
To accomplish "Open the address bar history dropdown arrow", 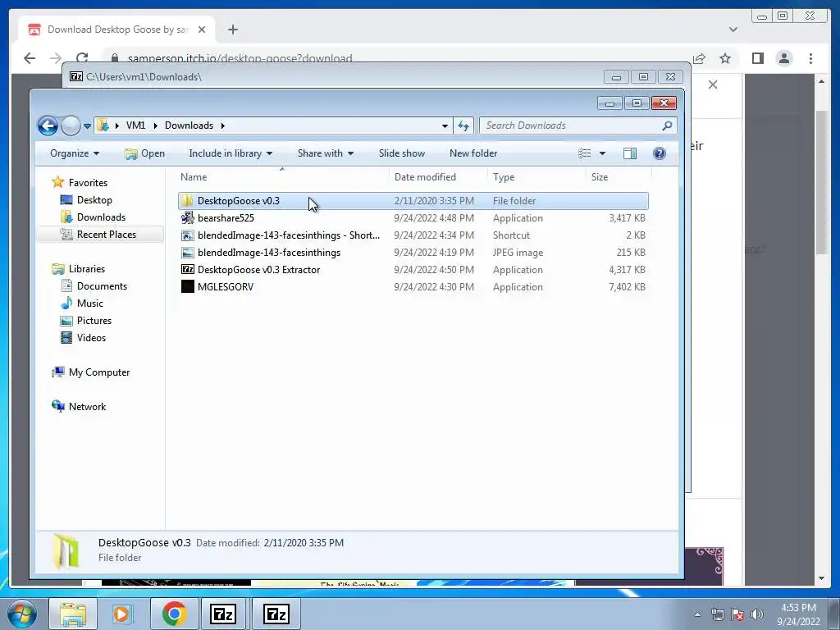I will (x=445, y=126).
